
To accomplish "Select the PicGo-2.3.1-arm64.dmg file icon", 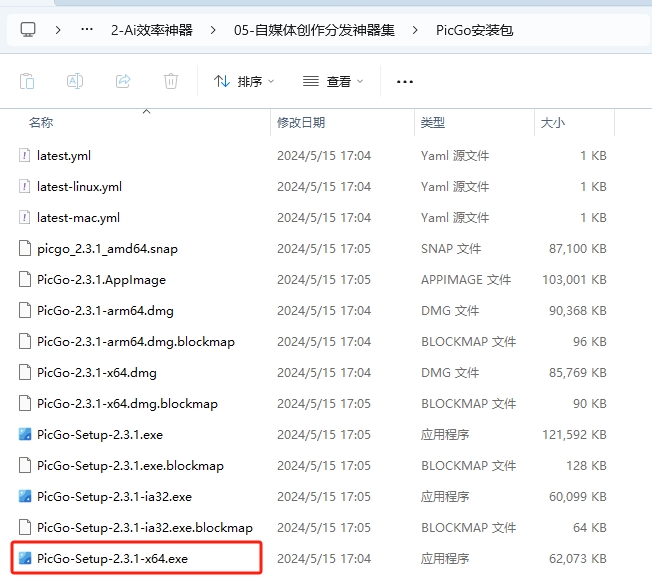I will (x=25, y=310).
